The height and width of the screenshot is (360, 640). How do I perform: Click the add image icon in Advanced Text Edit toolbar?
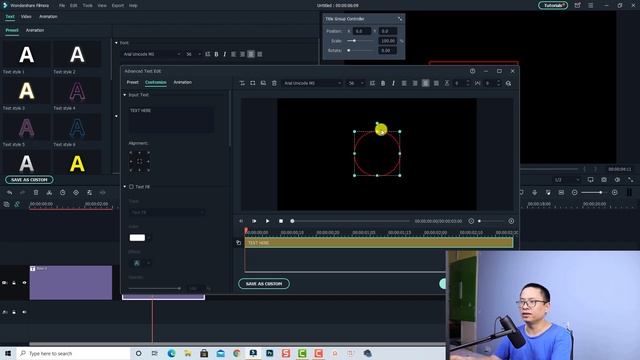coord(263,83)
